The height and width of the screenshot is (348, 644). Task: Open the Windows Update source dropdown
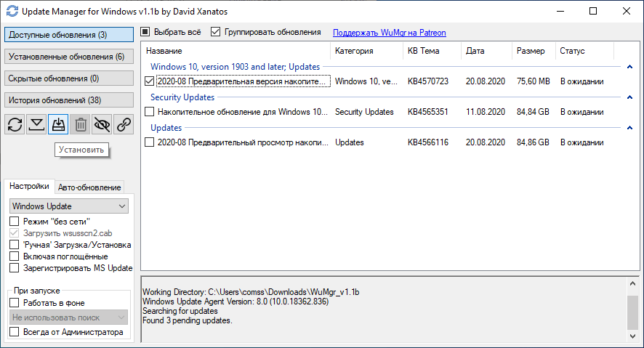point(68,206)
